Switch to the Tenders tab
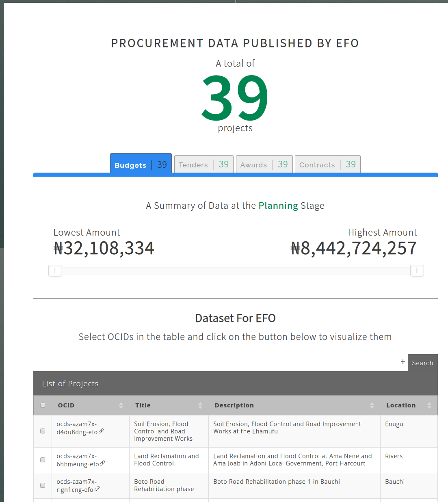Screen dimensions: 448x502 pos(203,164)
